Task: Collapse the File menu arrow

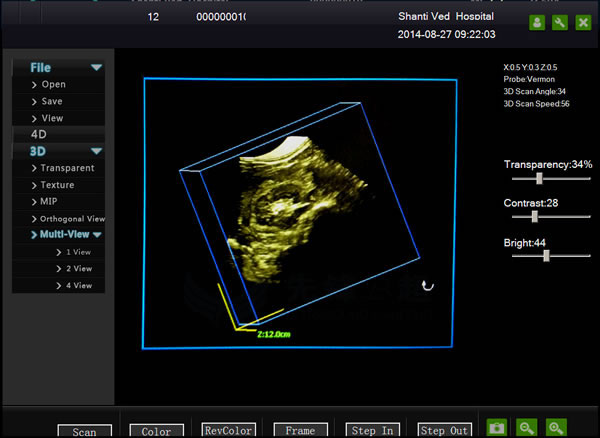Action: (96, 68)
